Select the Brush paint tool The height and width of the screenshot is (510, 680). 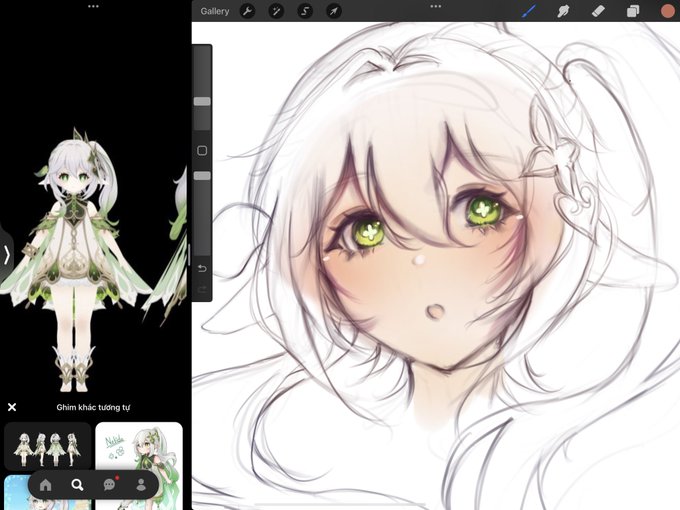[x=529, y=11]
